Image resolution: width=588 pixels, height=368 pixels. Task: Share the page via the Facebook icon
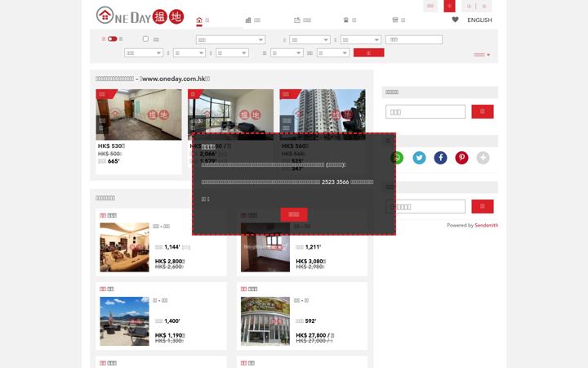click(441, 158)
